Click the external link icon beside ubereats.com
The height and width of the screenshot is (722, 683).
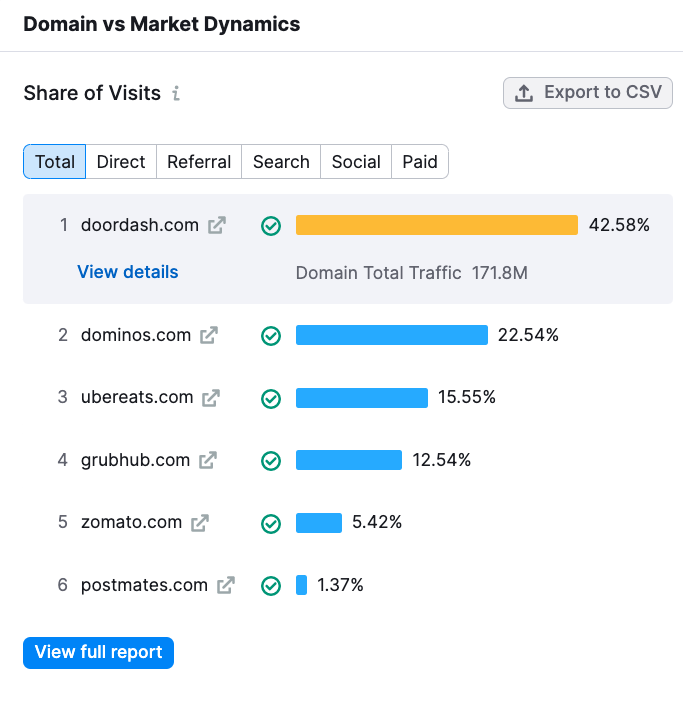pyautogui.click(x=211, y=398)
